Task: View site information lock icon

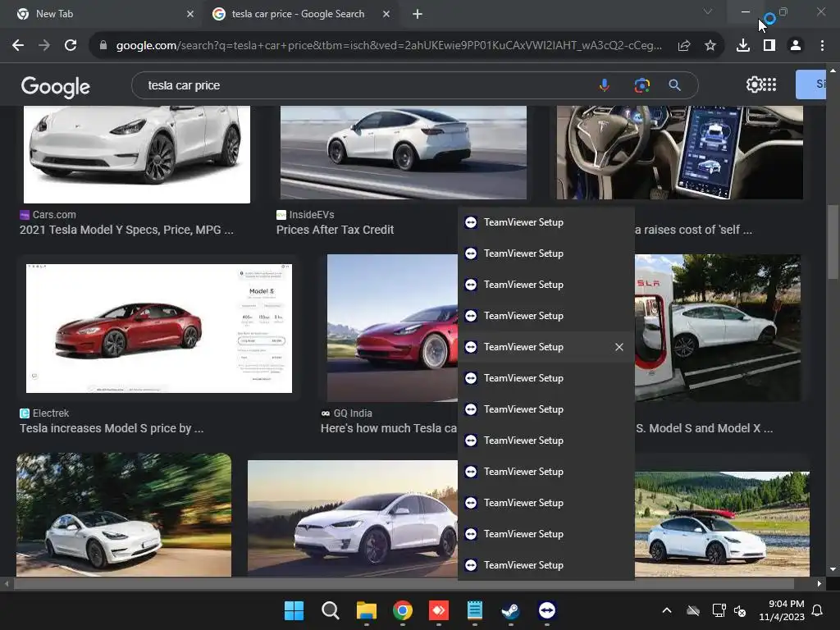Action: tap(103, 46)
